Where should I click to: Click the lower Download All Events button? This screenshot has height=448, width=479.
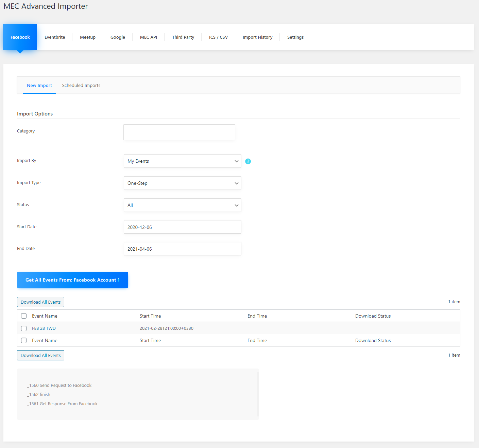click(x=40, y=355)
